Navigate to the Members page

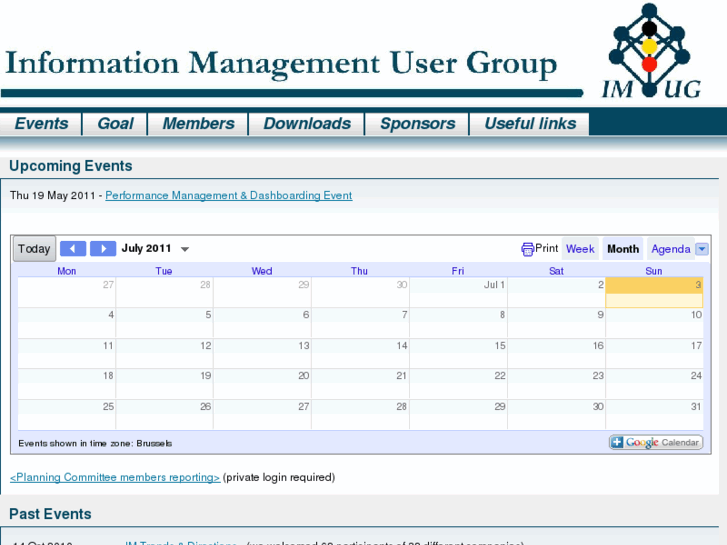point(198,124)
